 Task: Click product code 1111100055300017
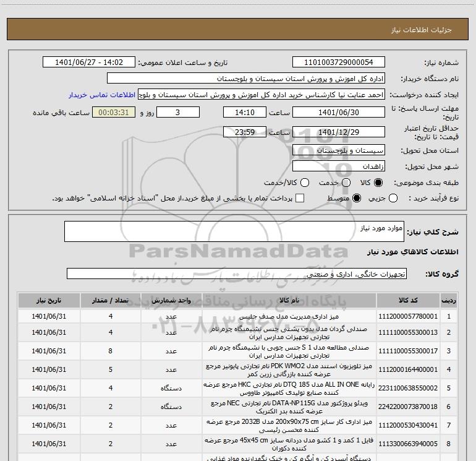pyautogui.click(x=408, y=351)
